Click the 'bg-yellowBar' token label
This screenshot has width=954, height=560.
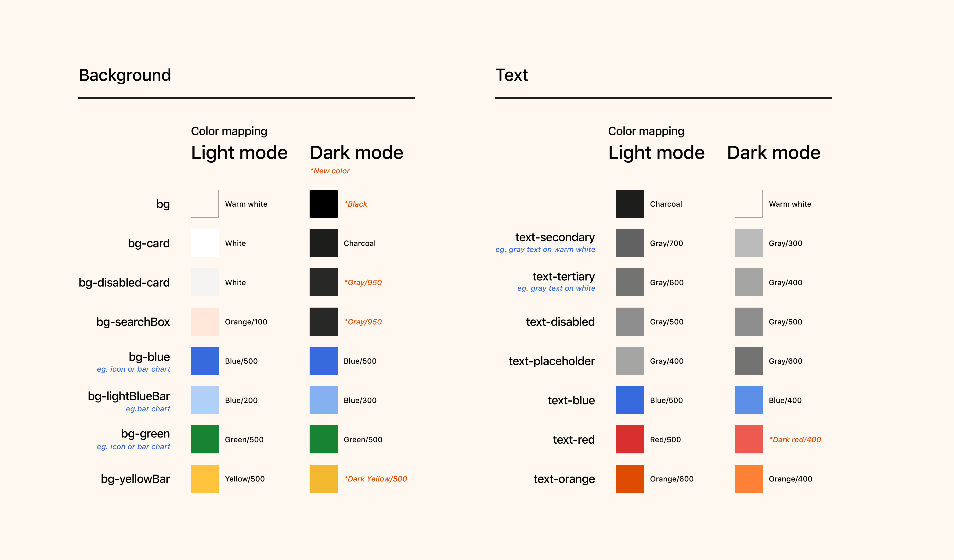click(135, 479)
